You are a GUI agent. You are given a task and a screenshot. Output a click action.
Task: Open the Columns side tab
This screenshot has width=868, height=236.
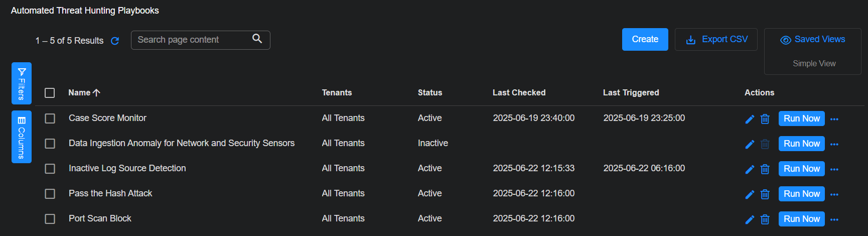tap(22, 137)
